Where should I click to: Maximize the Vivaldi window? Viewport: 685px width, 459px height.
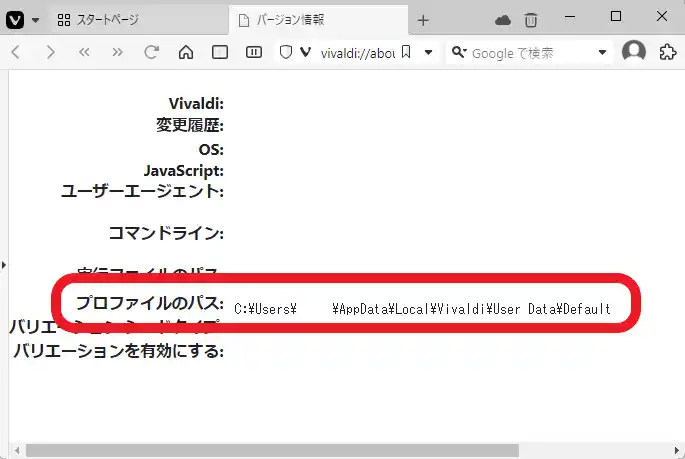[x=616, y=17]
